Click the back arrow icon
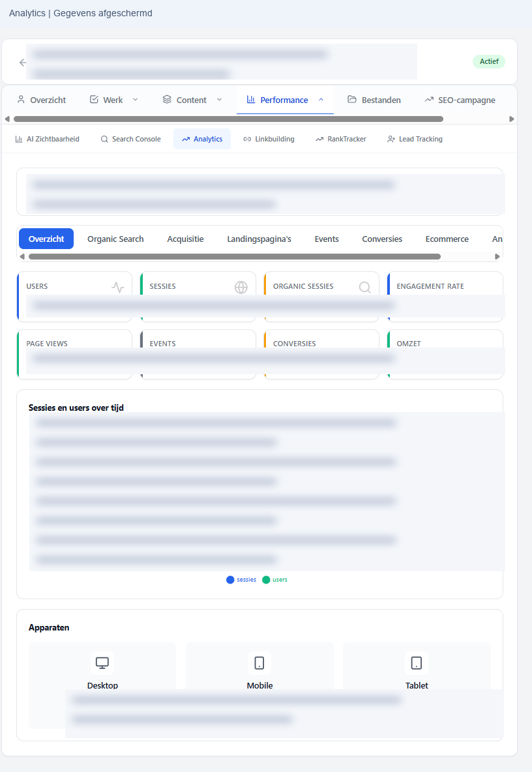 pos(23,63)
